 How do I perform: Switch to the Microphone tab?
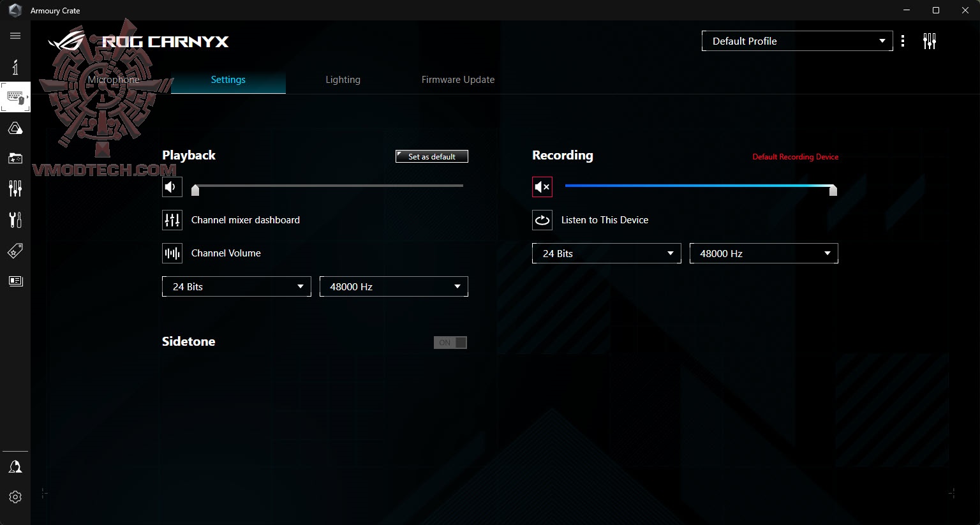tap(114, 80)
